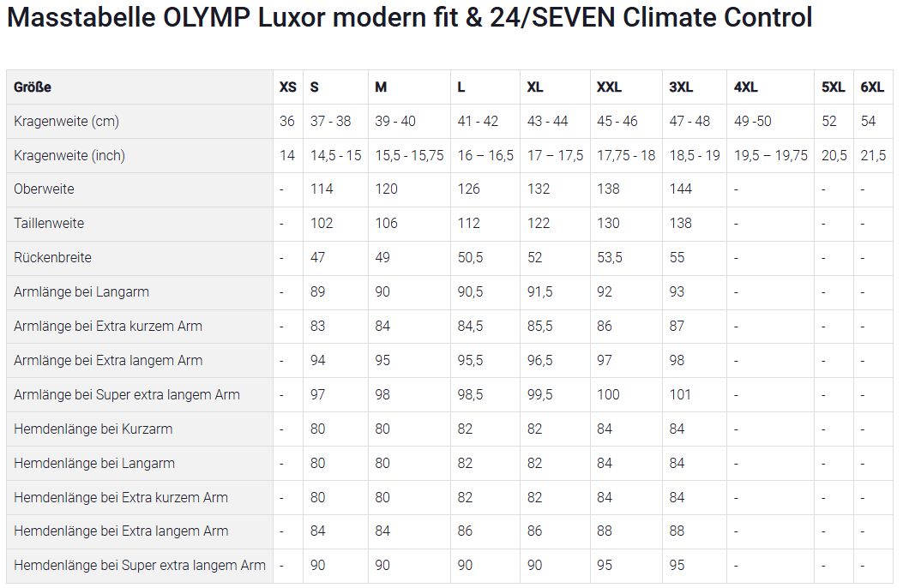Image resolution: width=903 pixels, height=588 pixels.
Task: Click the 'Armlänge bei Langarm' row label
Action: coord(81,292)
